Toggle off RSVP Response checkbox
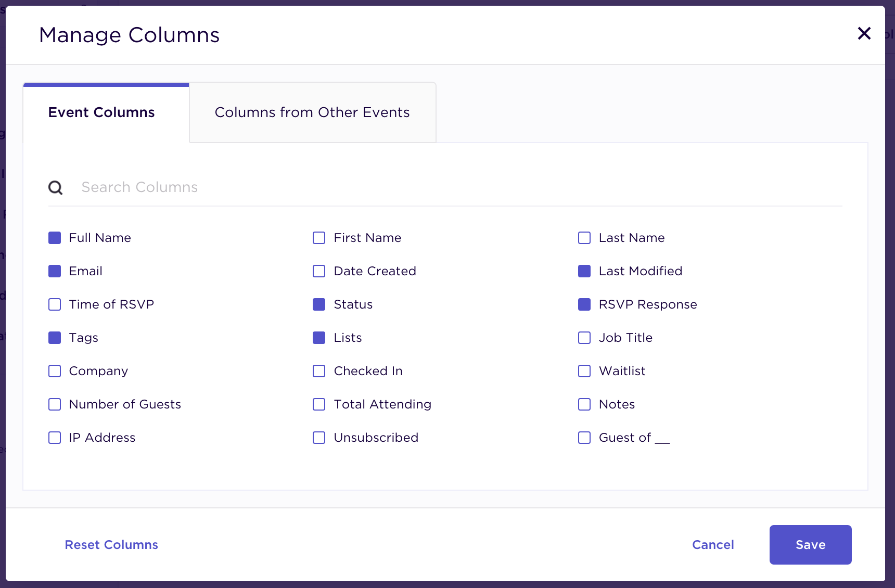The image size is (895, 588). [x=584, y=304]
